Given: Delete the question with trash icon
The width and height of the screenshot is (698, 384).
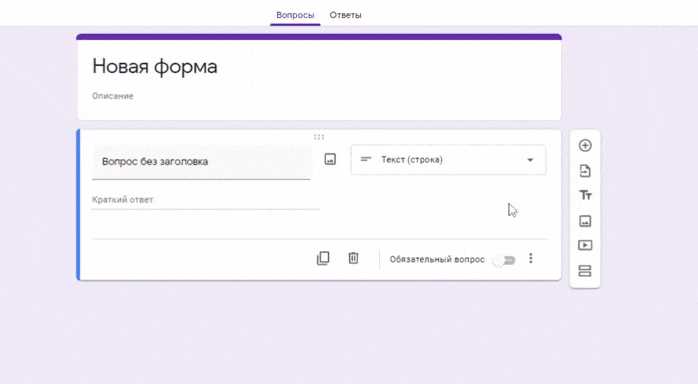Looking at the screenshot, I should pyautogui.click(x=353, y=258).
